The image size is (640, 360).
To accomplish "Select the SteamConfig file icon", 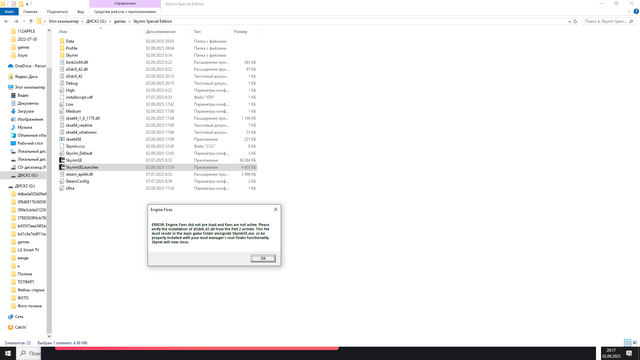I will 62,181.
